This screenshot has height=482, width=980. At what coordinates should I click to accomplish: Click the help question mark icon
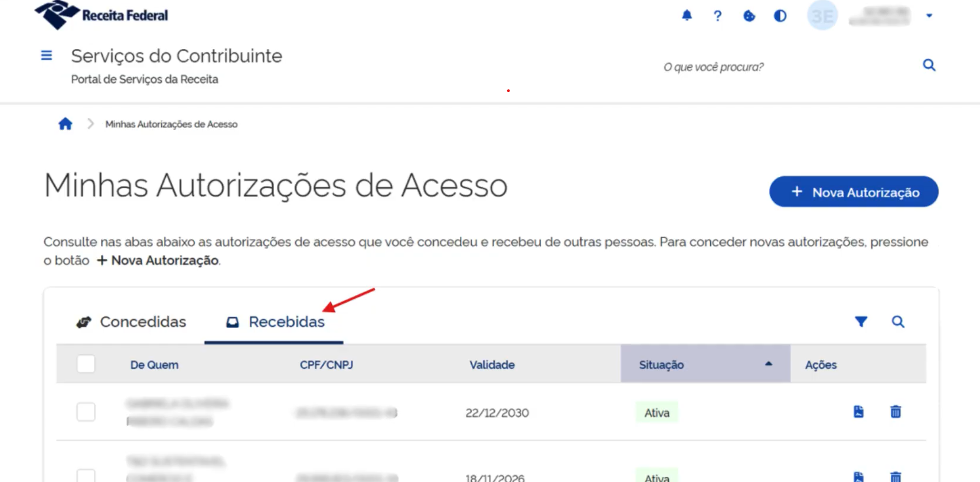click(717, 16)
